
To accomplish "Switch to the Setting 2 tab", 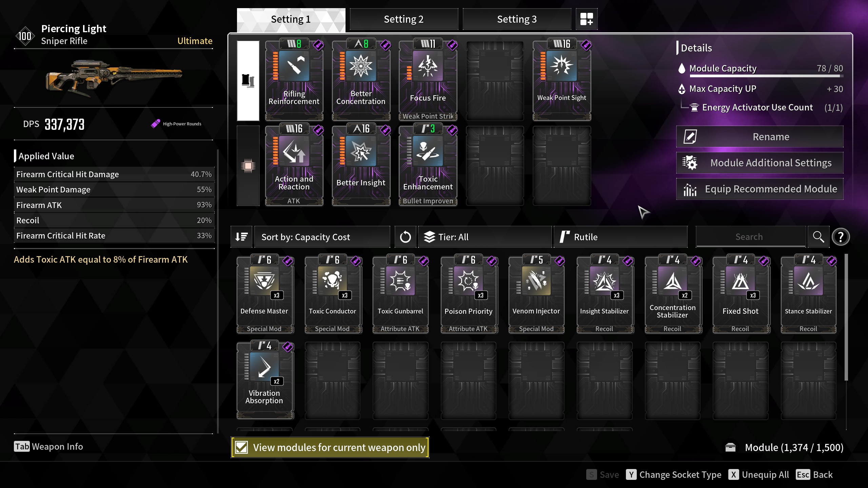I will 404,19.
